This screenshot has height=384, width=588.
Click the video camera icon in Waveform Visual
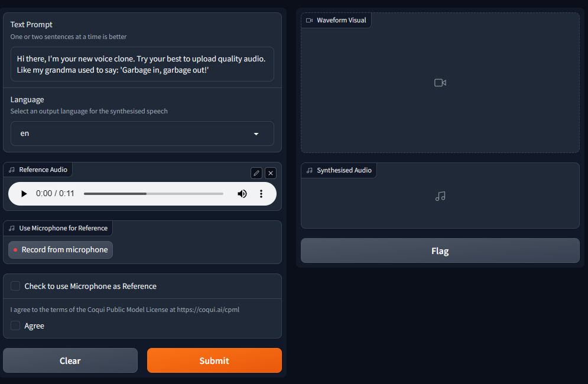tap(440, 83)
